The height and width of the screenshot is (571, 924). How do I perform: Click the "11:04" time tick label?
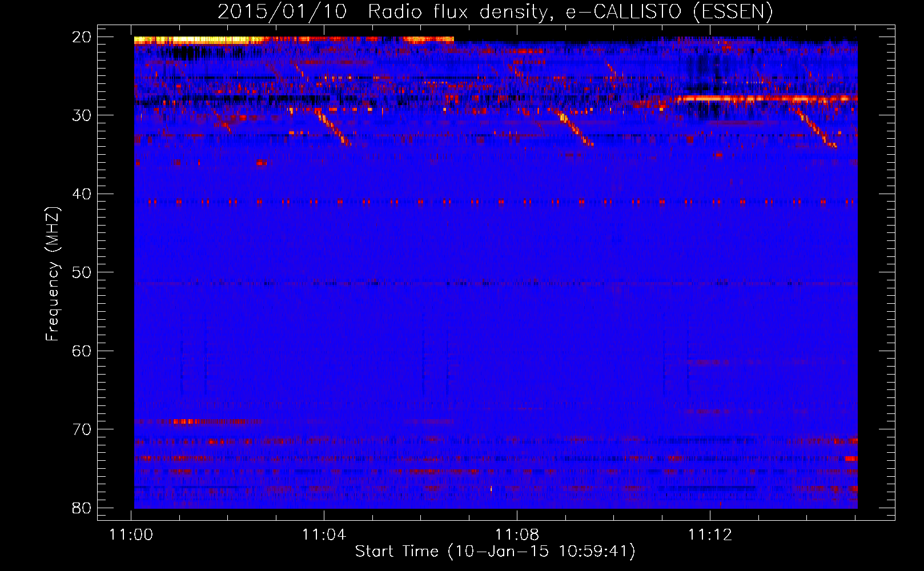[x=324, y=535]
